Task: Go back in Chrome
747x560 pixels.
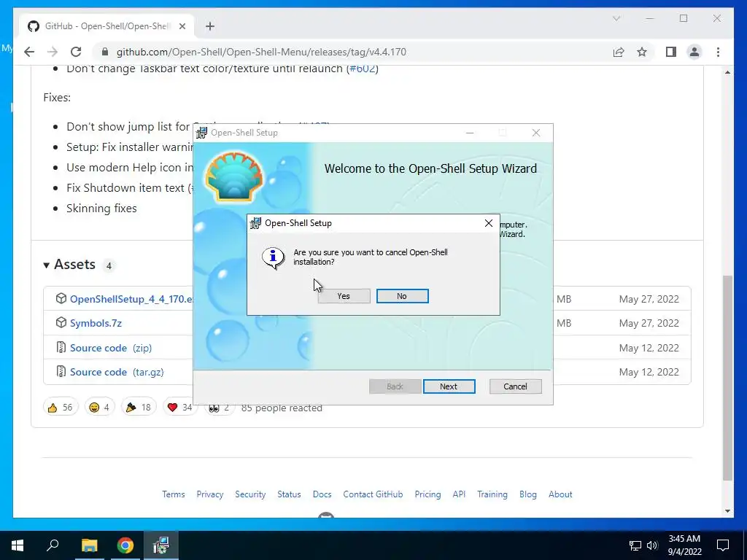Action: (29, 52)
